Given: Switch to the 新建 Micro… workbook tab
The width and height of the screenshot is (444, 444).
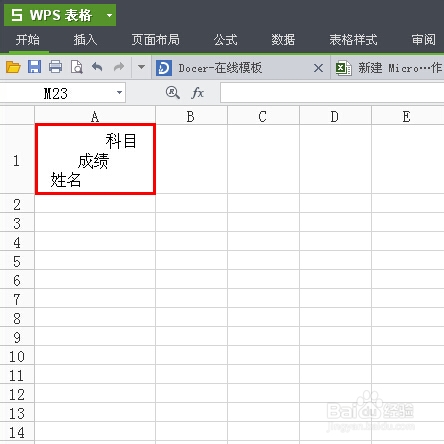Looking at the screenshot, I should coord(388,68).
